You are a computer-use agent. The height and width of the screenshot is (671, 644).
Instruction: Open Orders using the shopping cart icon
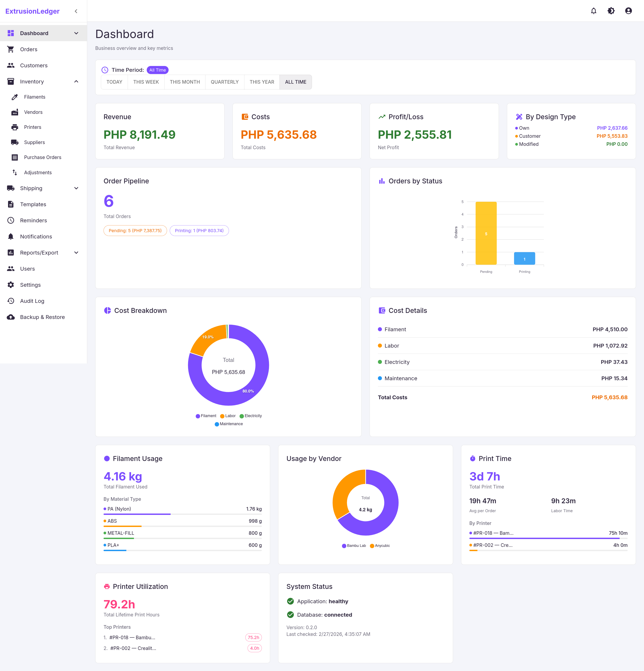[x=11, y=49]
